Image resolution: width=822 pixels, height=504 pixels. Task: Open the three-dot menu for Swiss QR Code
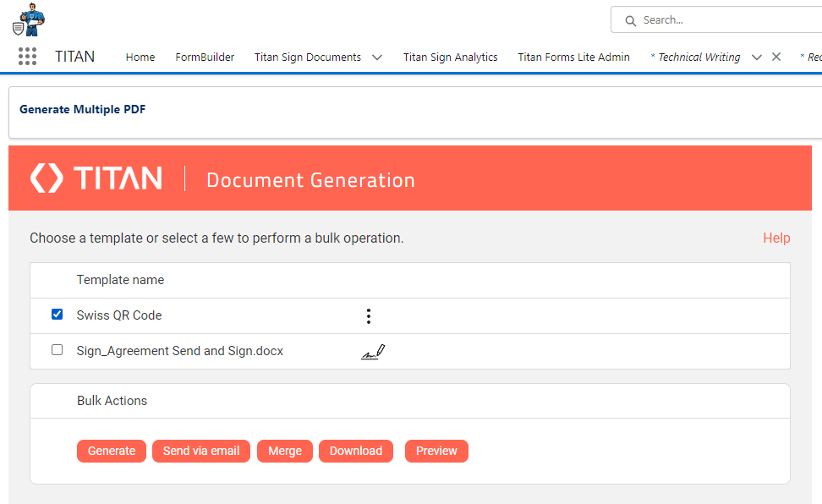[369, 315]
